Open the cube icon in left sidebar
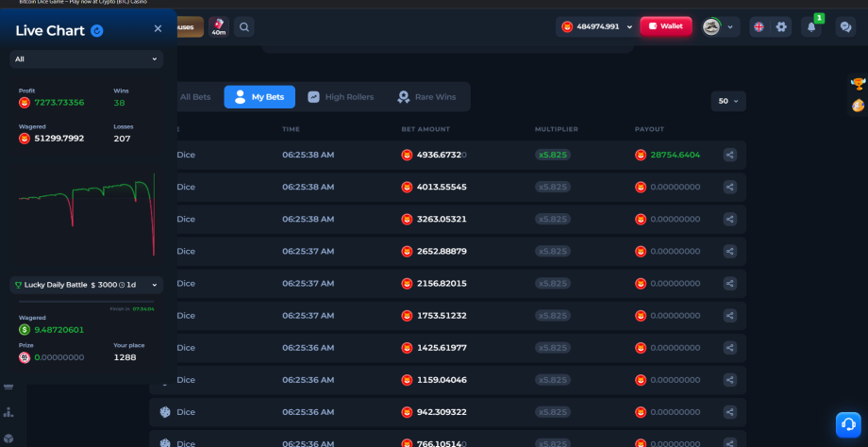Screen dimensions: 868x447 click(x=8, y=439)
